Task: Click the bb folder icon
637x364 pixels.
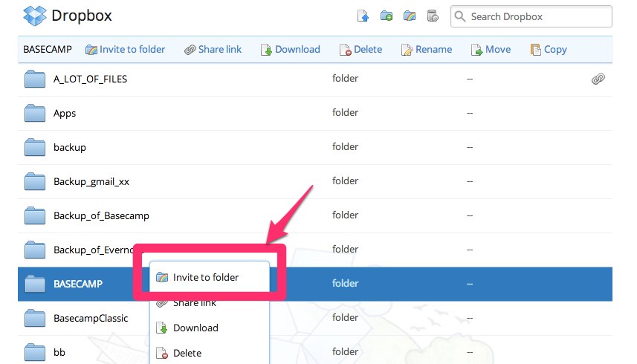Action: 34,352
